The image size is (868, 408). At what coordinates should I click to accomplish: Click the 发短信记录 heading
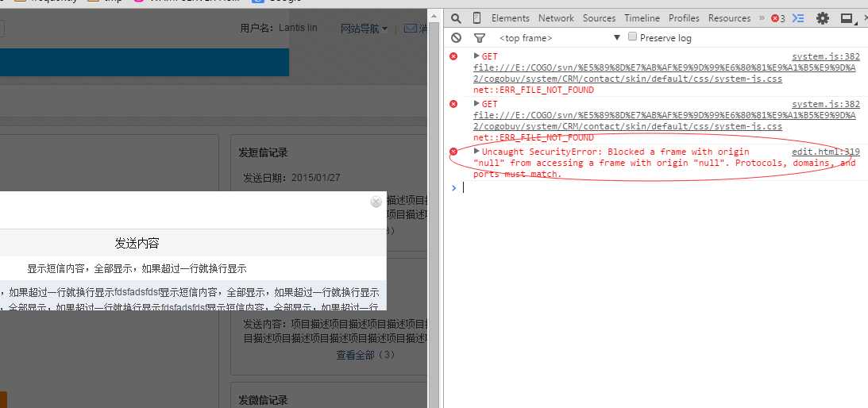coord(263,152)
